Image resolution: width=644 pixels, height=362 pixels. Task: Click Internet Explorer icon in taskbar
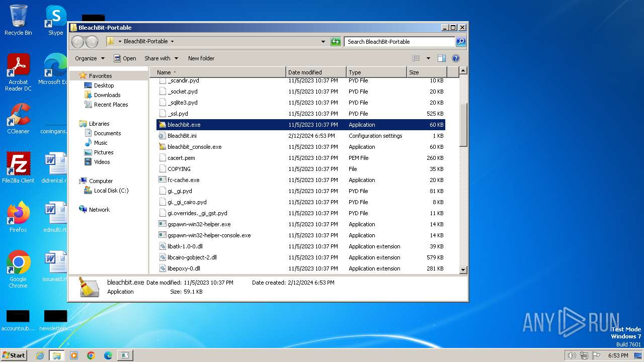(40, 355)
